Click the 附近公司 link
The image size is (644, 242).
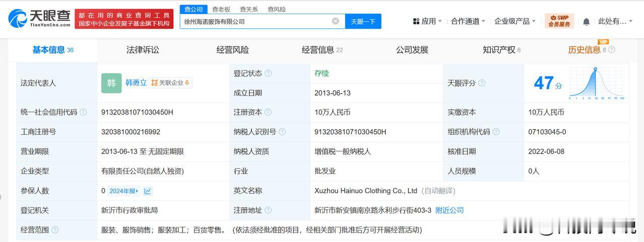tap(449, 210)
